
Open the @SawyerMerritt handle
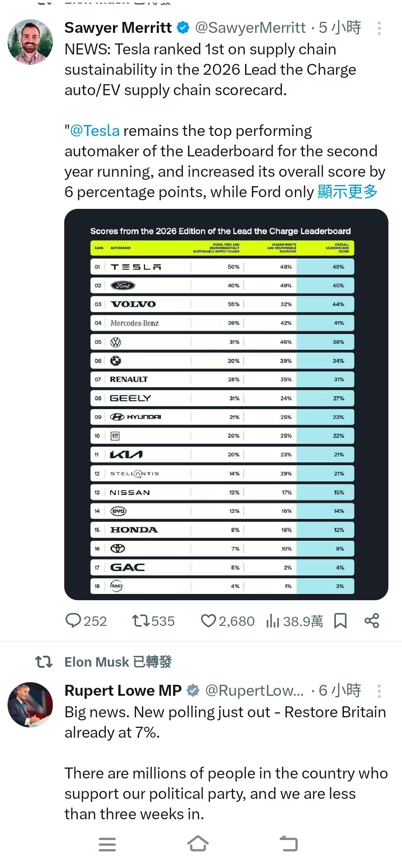point(250,28)
